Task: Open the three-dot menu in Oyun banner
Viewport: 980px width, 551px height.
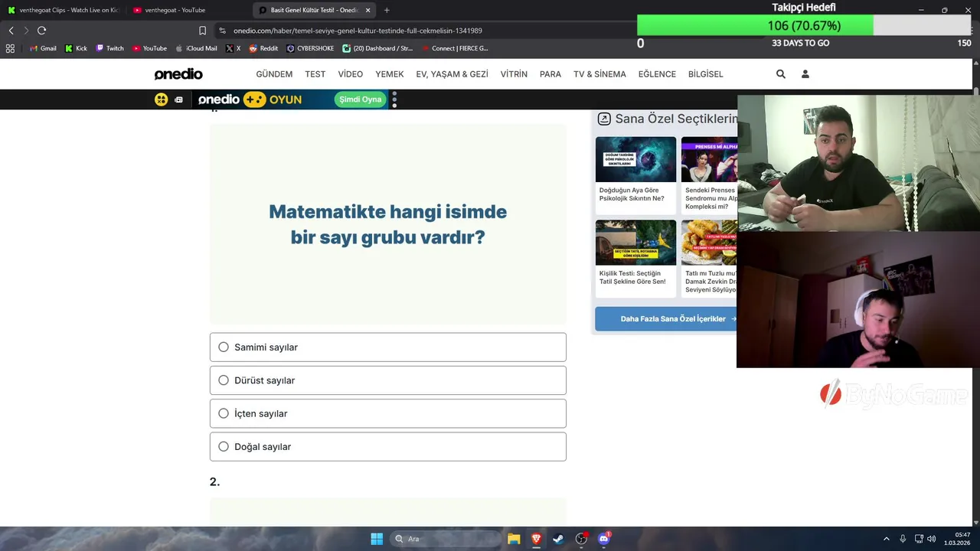Action: (x=394, y=99)
